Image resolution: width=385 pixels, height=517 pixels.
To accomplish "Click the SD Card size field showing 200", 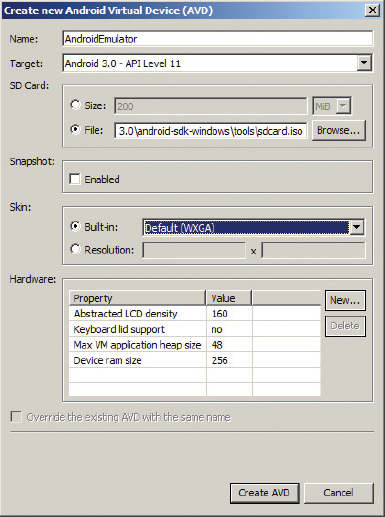I will 210,106.
